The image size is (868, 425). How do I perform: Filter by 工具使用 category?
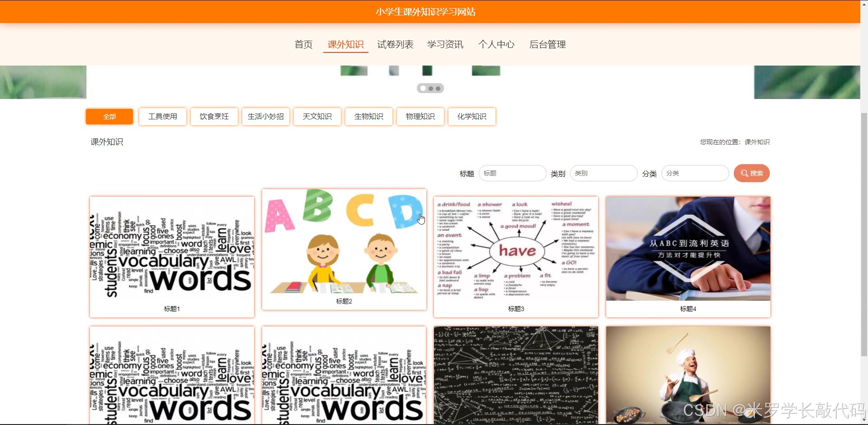tap(162, 116)
